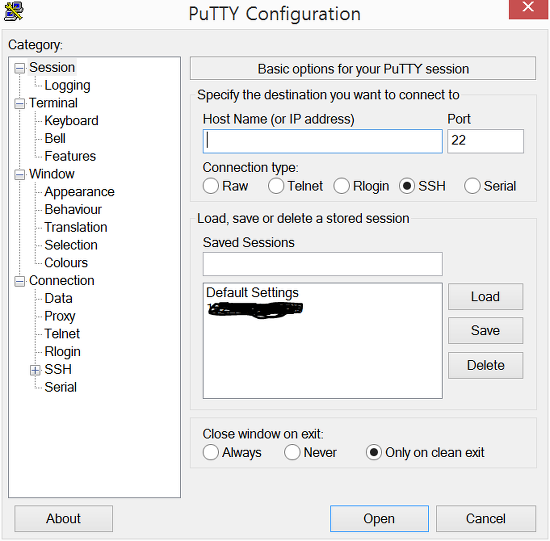Open the Translation settings category

76,227
